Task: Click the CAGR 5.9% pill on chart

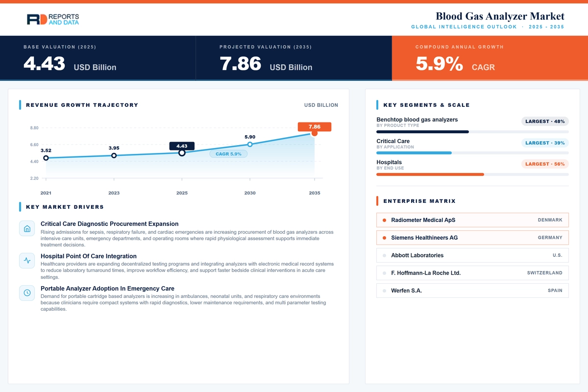Action: coord(228,154)
